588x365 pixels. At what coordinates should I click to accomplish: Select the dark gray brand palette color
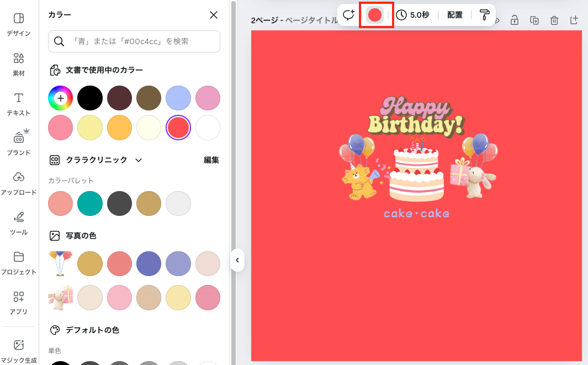[119, 203]
